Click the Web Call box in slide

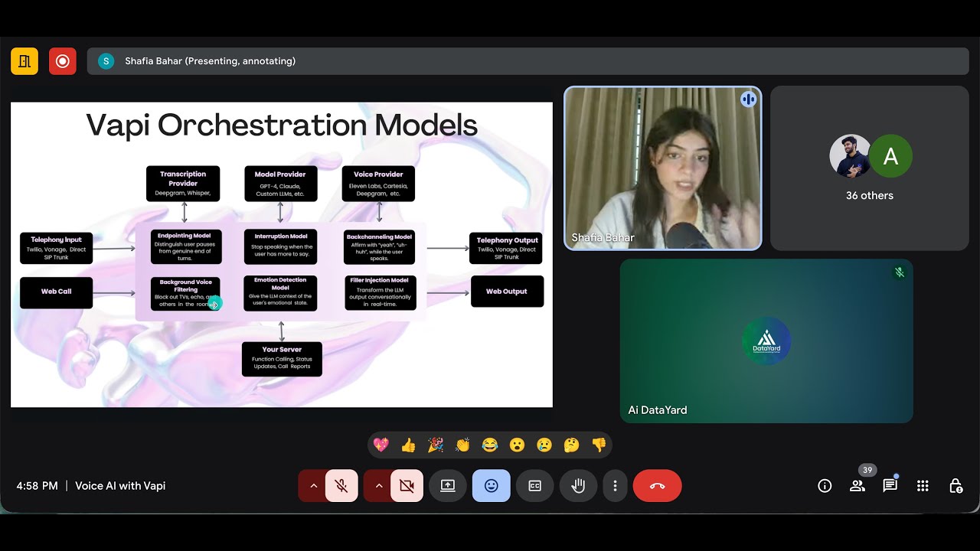pos(56,292)
